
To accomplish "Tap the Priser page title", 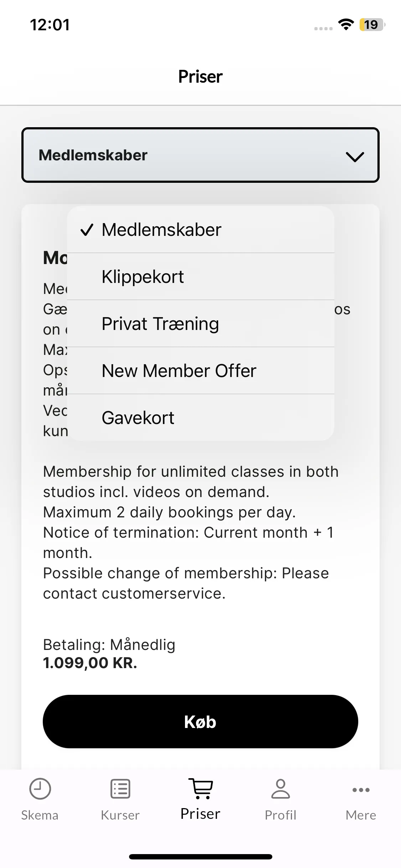I will 200,76.
